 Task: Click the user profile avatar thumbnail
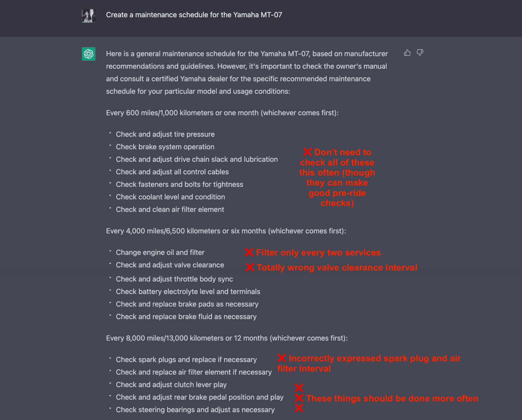pos(89,16)
